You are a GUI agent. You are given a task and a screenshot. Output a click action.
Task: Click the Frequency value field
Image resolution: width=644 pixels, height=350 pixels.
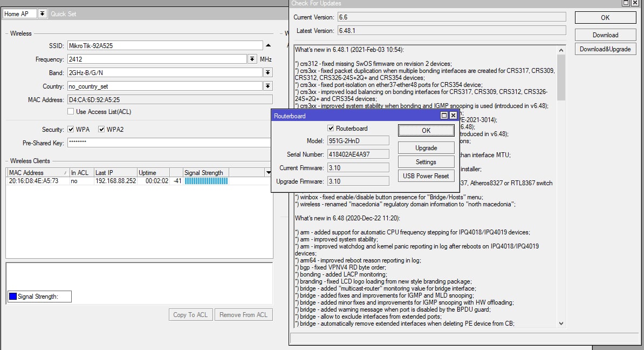tap(157, 59)
